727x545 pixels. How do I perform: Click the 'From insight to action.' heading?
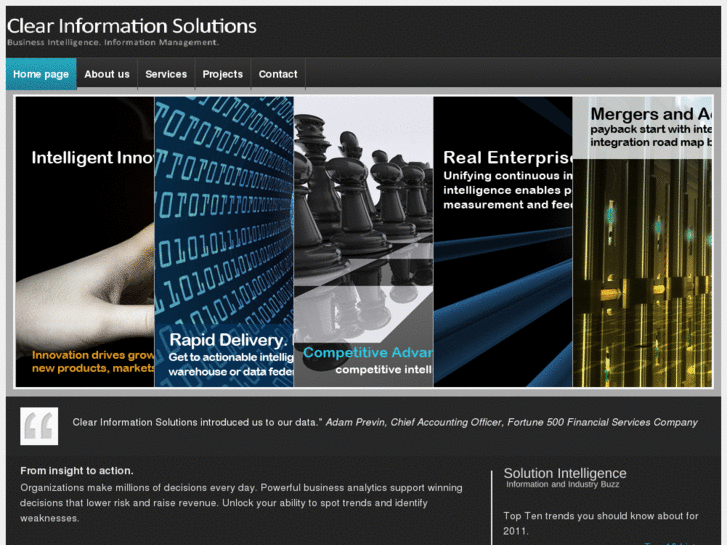pyautogui.click(x=77, y=471)
